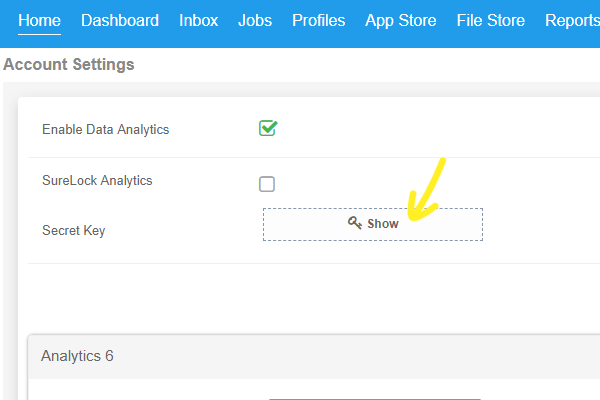Click the yellow arrow annotation

click(426, 189)
